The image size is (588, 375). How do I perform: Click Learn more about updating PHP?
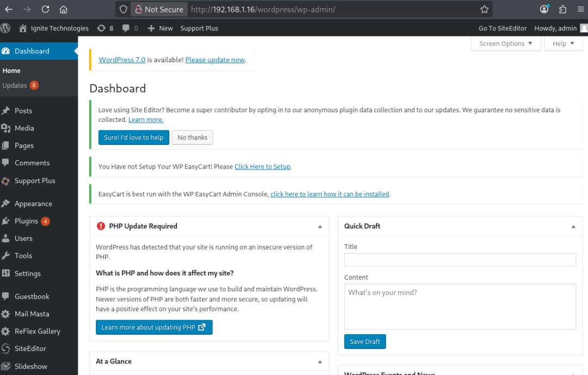tap(154, 328)
